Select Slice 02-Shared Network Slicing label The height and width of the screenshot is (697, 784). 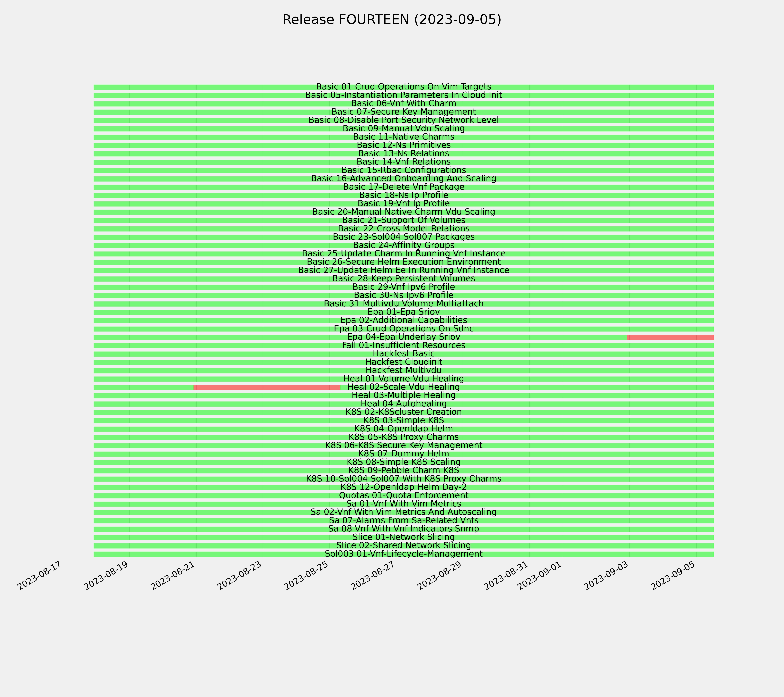pyautogui.click(x=403, y=546)
